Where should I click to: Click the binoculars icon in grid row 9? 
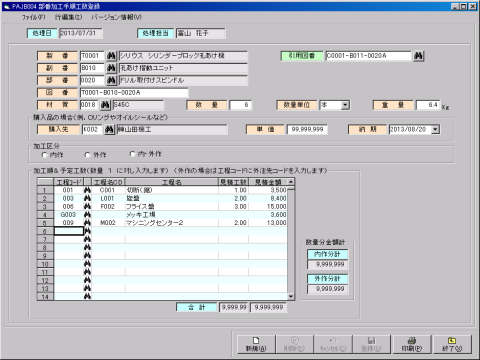point(87,256)
